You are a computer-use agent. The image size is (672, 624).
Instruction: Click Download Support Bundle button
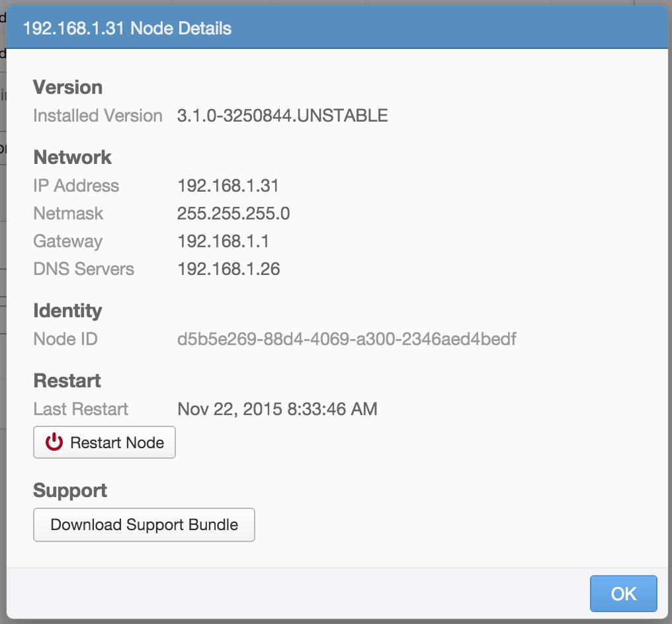pos(144,525)
